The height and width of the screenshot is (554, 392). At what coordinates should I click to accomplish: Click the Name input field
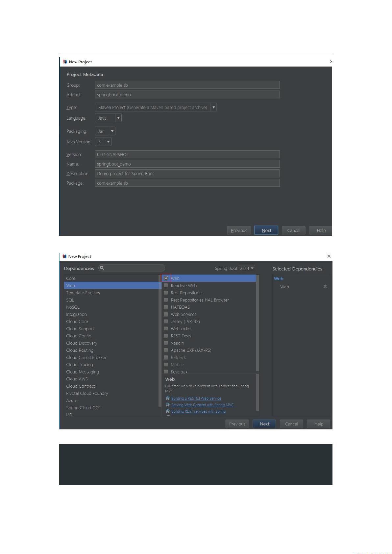coord(187,164)
